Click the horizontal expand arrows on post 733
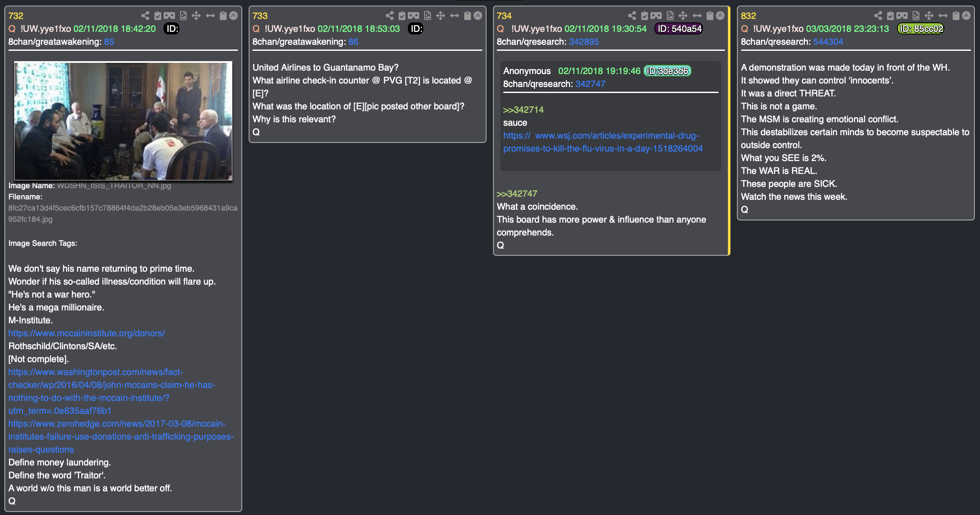The width and height of the screenshot is (980, 515). point(455,16)
